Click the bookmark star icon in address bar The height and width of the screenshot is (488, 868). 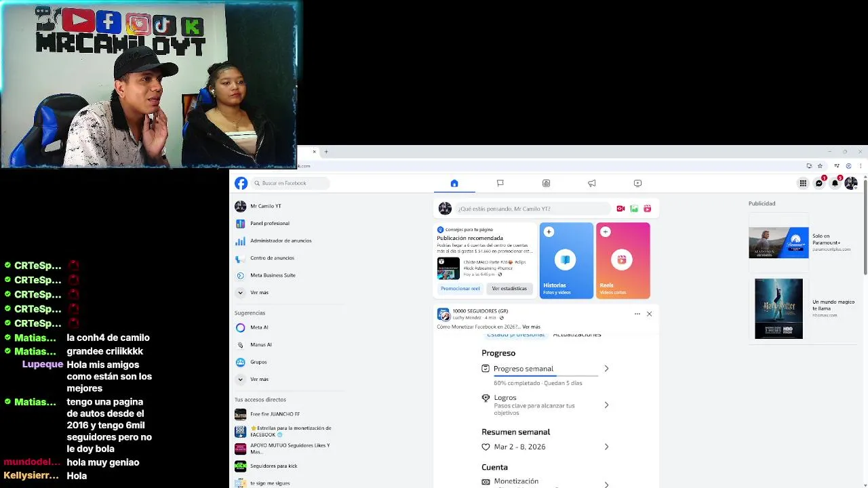(x=820, y=166)
